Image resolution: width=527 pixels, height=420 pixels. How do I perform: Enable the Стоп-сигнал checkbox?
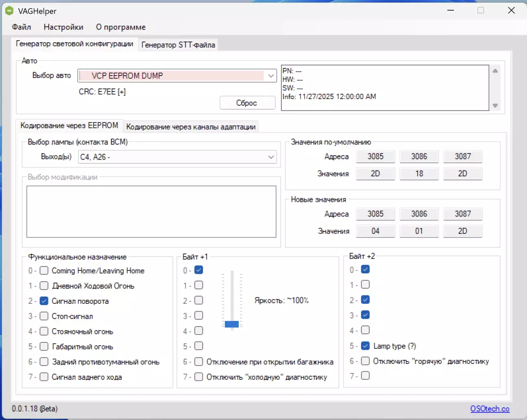coord(44,316)
